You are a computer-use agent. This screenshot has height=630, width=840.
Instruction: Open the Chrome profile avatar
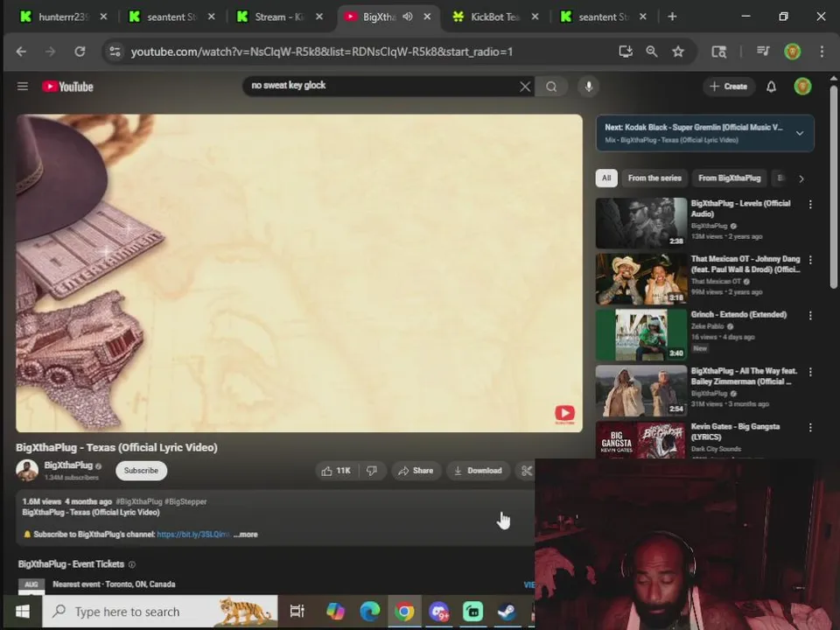(x=793, y=52)
